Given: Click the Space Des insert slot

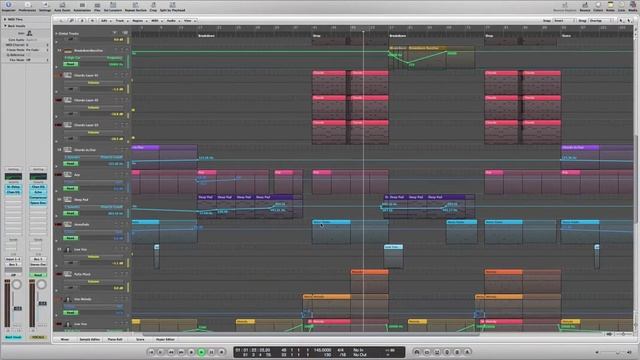Looking at the screenshot, I should coord(38,203).
